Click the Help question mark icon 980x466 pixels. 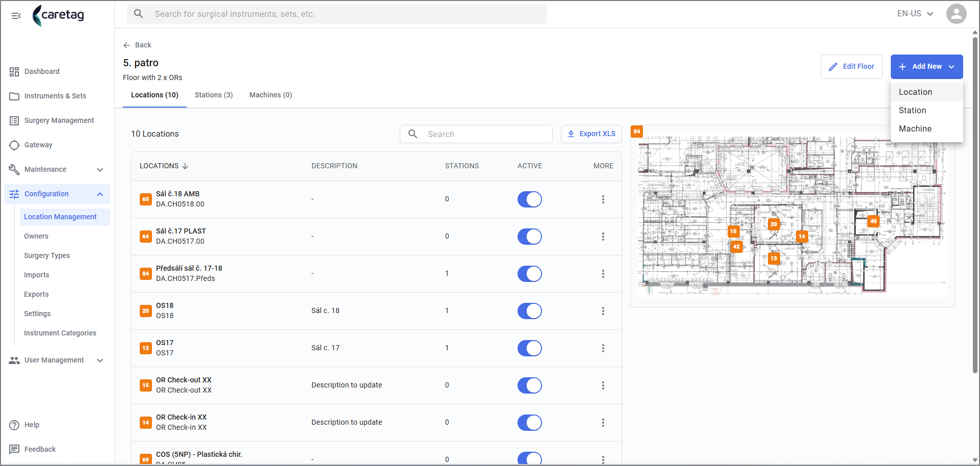pos(14,425)
